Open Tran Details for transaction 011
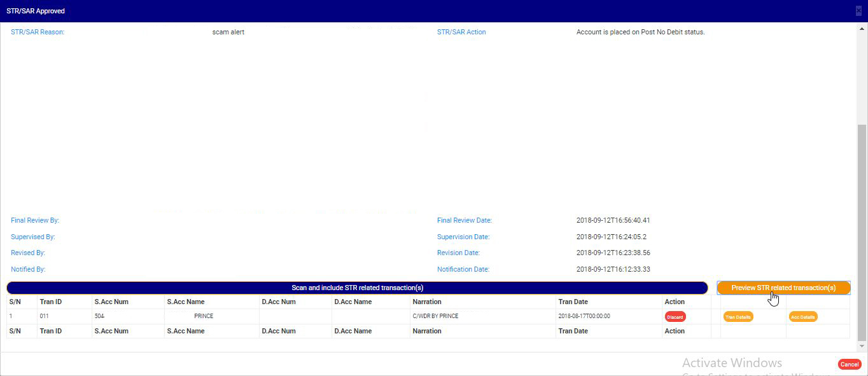Viewport: 868px width, 376px height. click(738, 317)
